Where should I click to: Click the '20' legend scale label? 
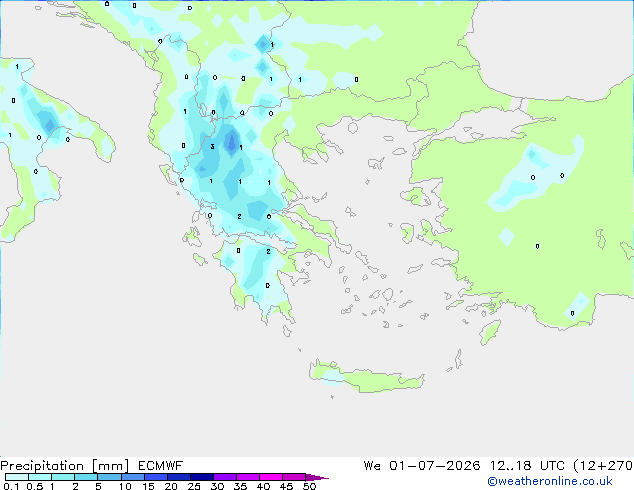pyautogui.click(x=171, y=486)
